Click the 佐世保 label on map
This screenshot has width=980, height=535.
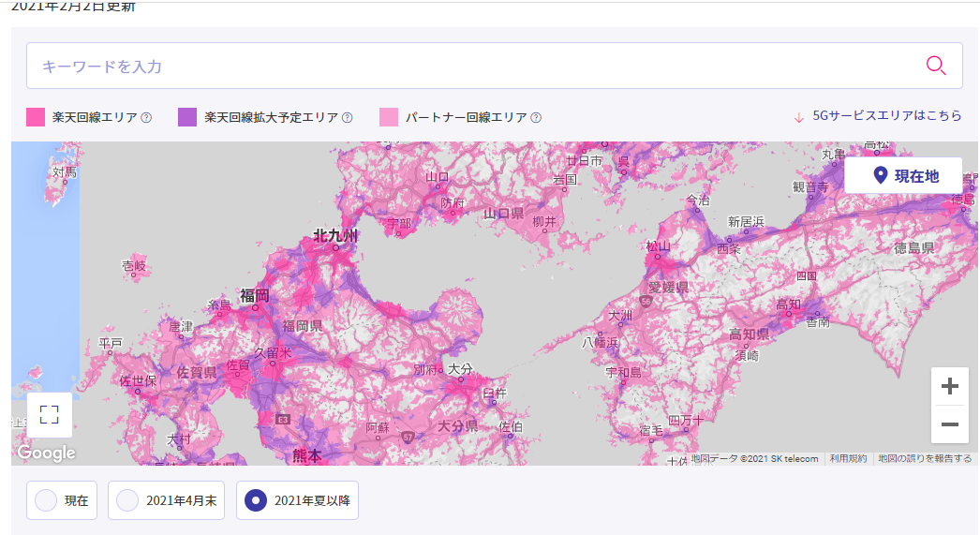(x=139, y=380)
